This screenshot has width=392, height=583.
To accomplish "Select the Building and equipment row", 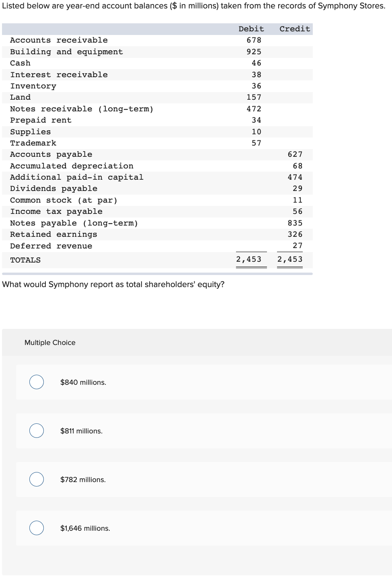I will point(67,51).
